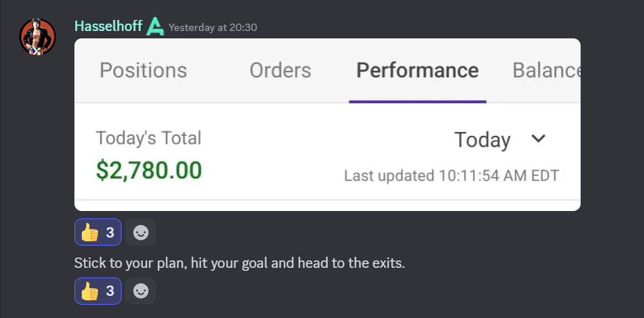Select the Orders tab in screenshot
This screenshot has height=318, width=644.
[281, 70]
